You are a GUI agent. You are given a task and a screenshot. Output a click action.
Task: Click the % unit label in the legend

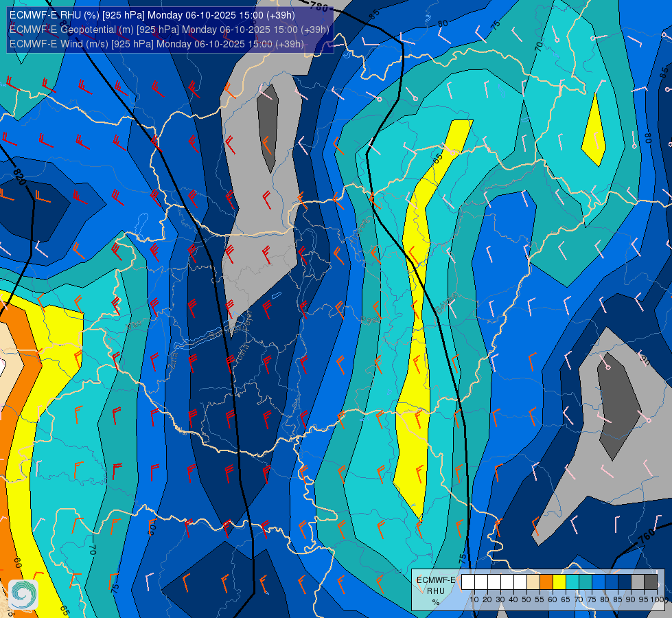436,602
